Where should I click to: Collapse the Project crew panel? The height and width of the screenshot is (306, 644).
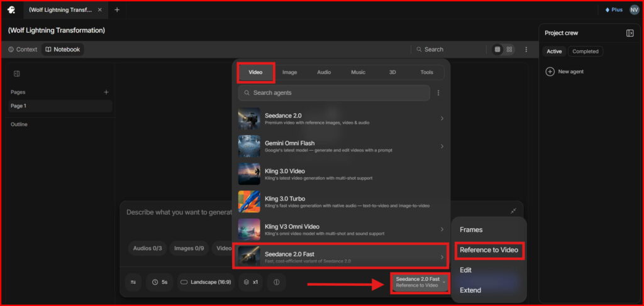point(630,33)
